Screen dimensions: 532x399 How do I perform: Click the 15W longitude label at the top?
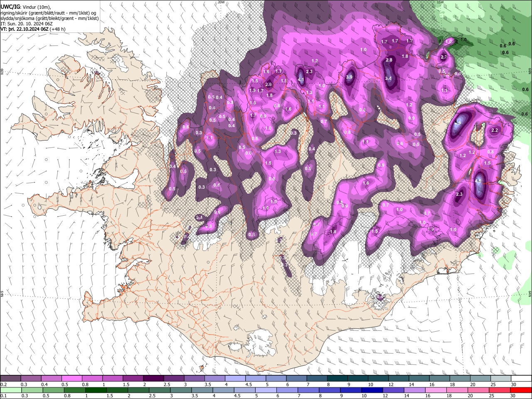(x=440, y=2)
